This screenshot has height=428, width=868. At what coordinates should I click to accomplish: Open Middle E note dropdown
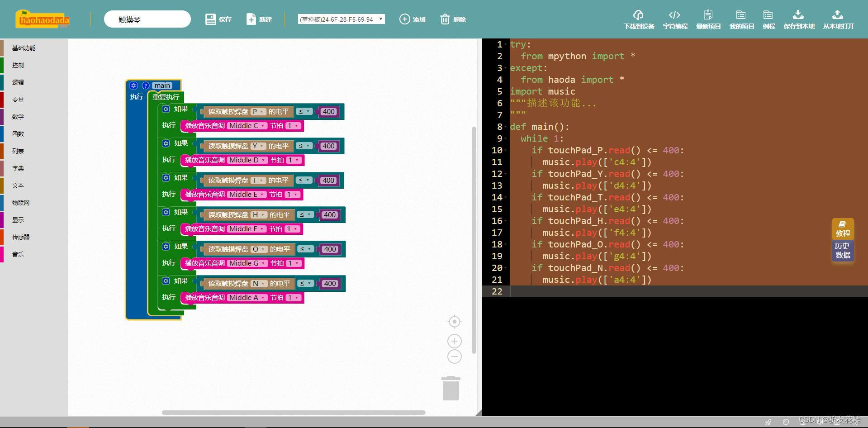[x=247, y=195]
